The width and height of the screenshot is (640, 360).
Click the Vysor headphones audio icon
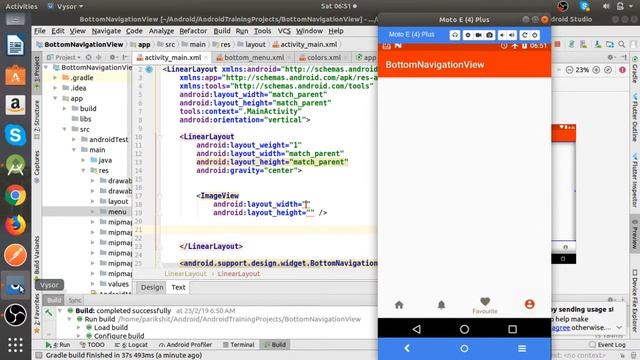(455, 35)
